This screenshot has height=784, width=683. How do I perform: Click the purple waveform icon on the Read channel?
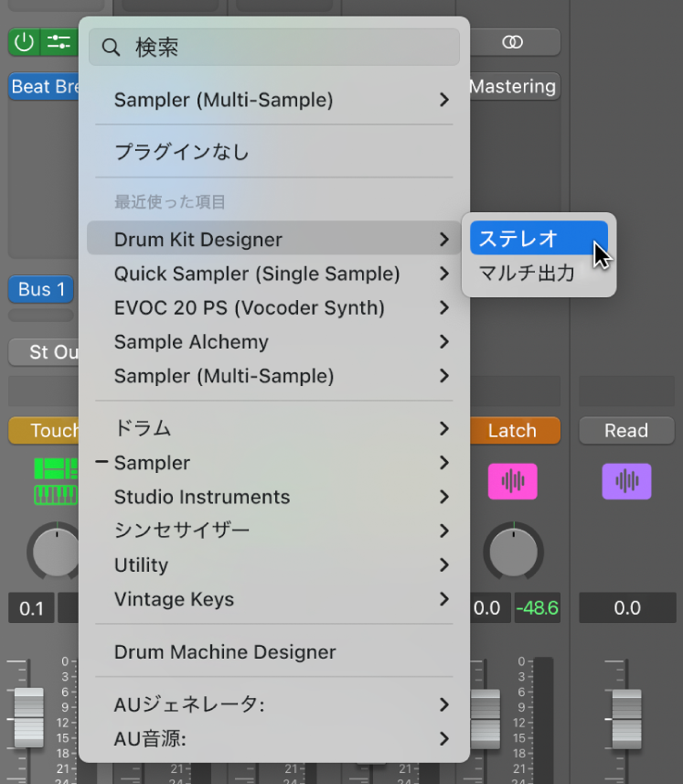click(627, 482)
